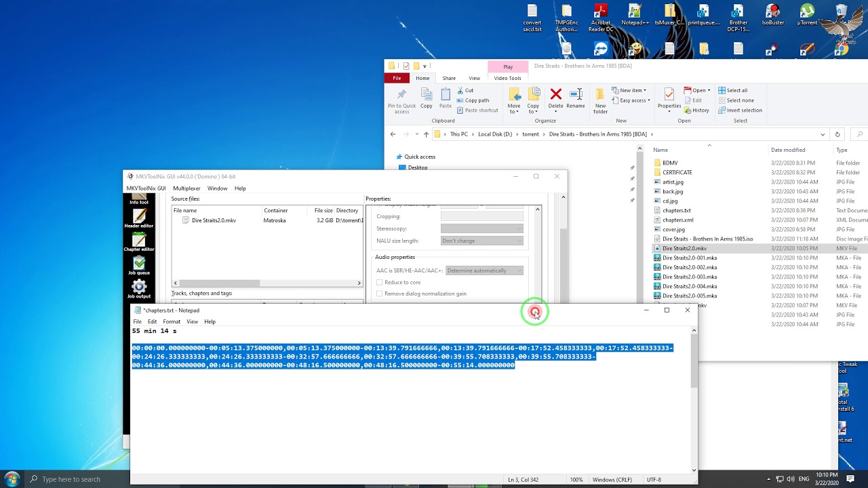The height and width of the screenshot is (488, 868).
Task: Switch to the Share tab in Explorer
Action: pyautogui.click(x=449, y=78)
